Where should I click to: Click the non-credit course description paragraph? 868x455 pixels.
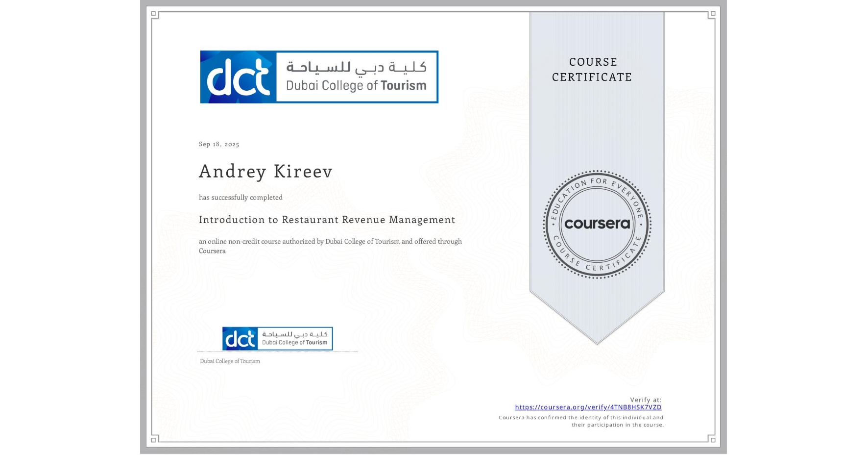click(330, 246)
